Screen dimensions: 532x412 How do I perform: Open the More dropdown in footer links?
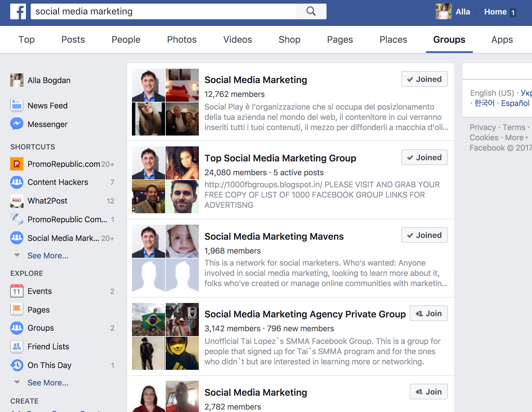[516, 138]
